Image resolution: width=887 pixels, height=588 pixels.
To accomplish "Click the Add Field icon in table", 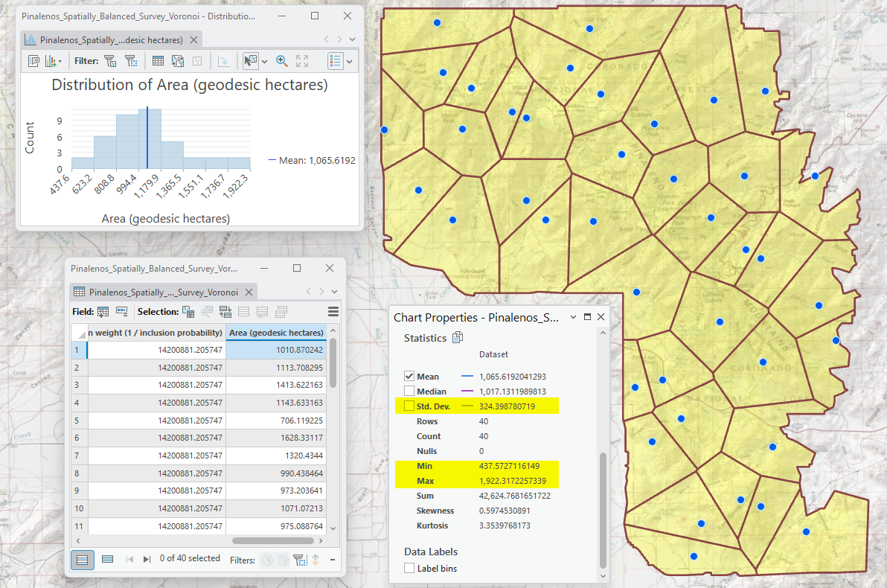I will [x=103, y=312].
